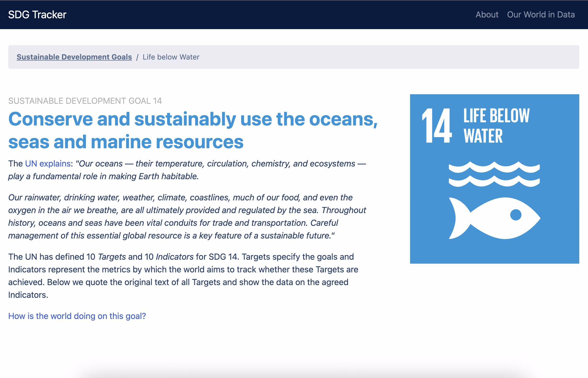The height and width of the screenshot is (378, 588).
Task: Click the italic word 'Indicators' in paragraph
Action: click(x=174, y=257)
